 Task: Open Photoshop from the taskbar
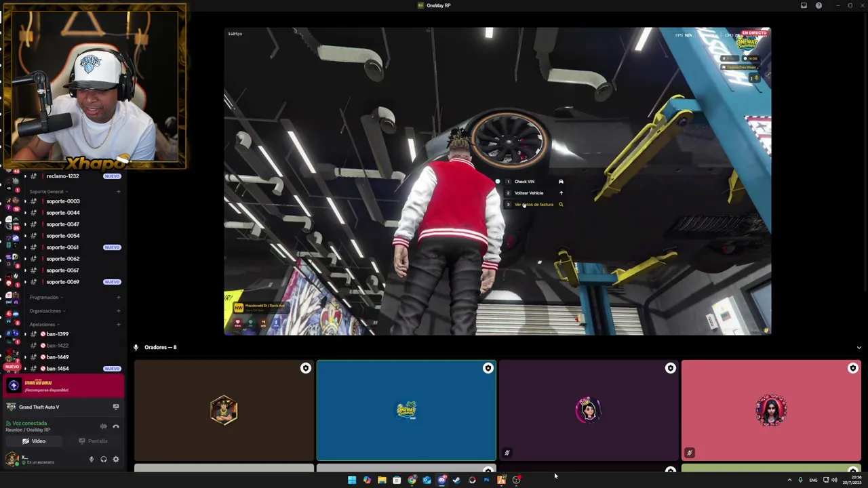coord(486,480)
